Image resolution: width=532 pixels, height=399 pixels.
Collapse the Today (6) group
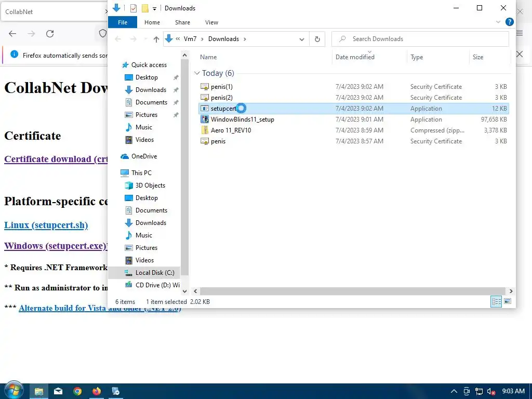coord(197,73)
